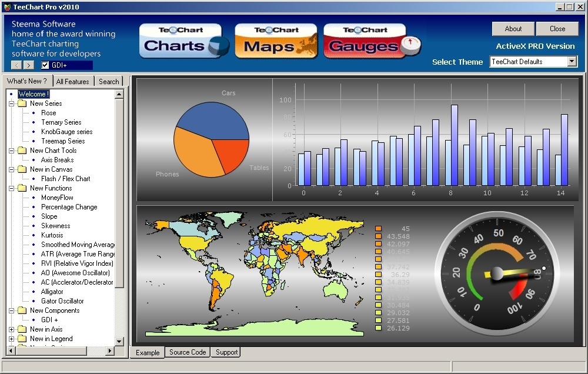Click the Close button
588x374 pixels.
click(557, 29)
